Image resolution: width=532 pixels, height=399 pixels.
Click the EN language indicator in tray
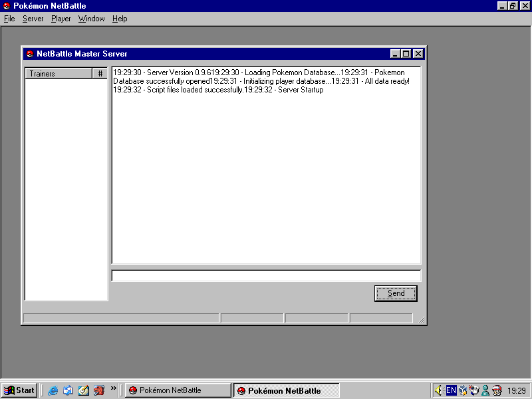[x=451, y=390]
